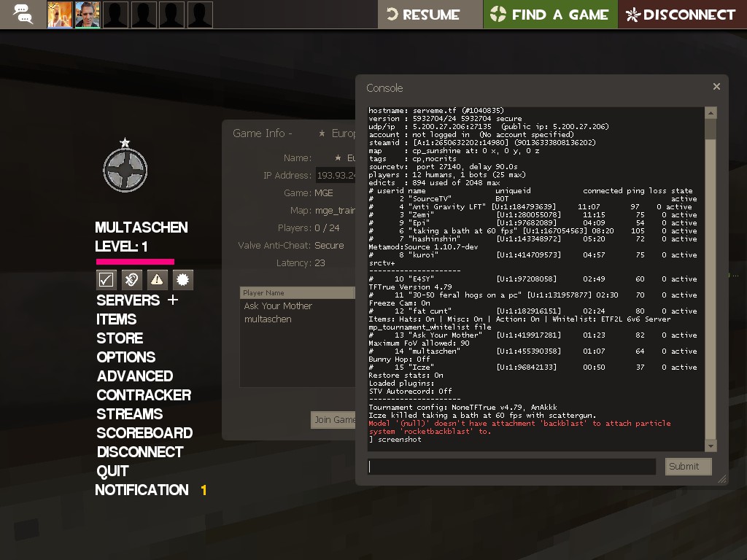This screenshot has height=560, width=747.
Task: Click the pink level progress bar
Action: [135, 262]
